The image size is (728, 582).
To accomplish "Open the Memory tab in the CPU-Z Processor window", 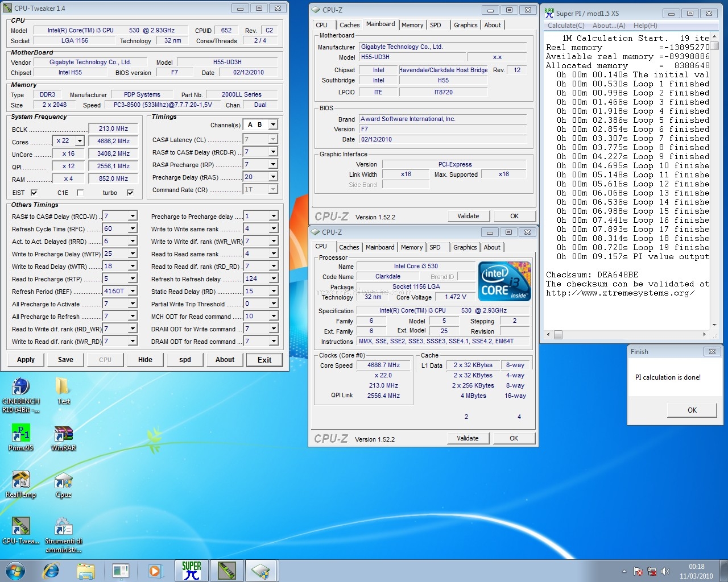I will click(412, 247).
